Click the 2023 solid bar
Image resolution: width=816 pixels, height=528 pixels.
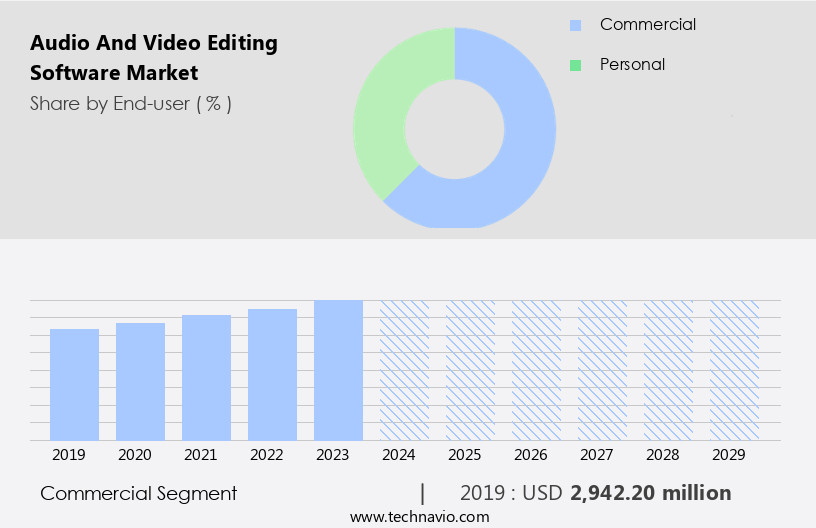(x=338, y=370)
